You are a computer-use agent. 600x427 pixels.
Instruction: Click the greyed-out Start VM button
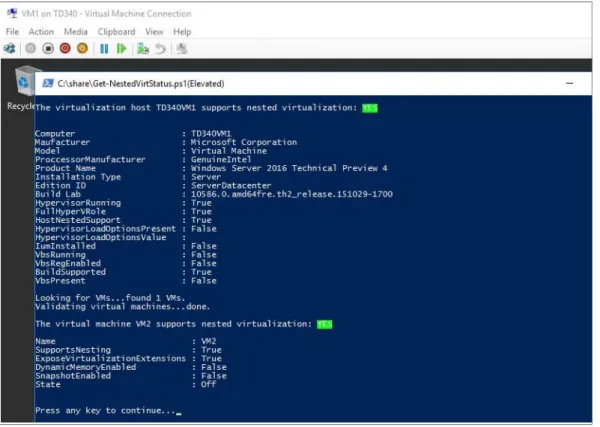click(x=31, y=49)
